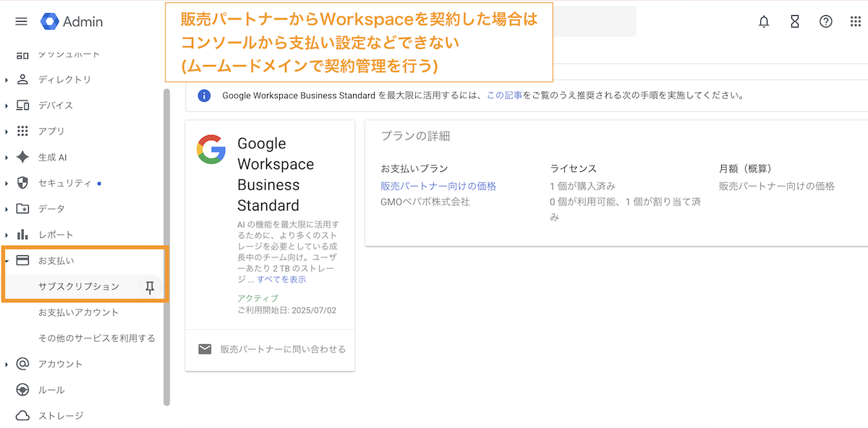The width and height of the screenshot is (868, 428).
Task: Click the ご利用開始日: 2025/07/02 text
Action: tap(287, 310)
